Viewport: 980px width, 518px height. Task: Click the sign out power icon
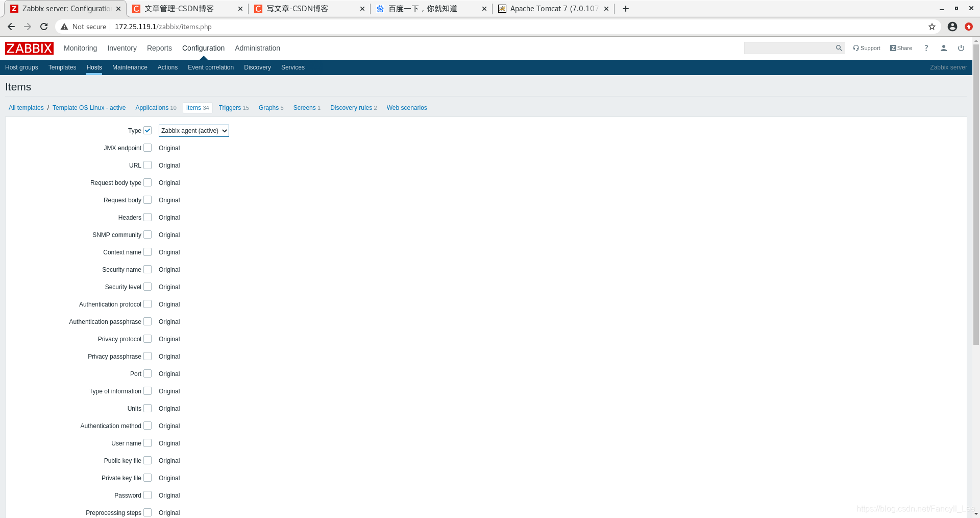tap(961, 48)
